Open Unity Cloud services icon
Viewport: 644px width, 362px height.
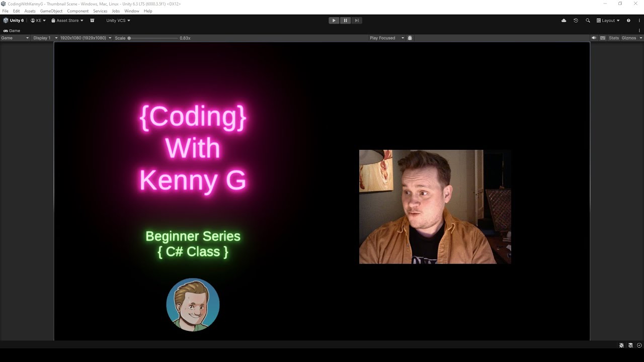[563, 21]
